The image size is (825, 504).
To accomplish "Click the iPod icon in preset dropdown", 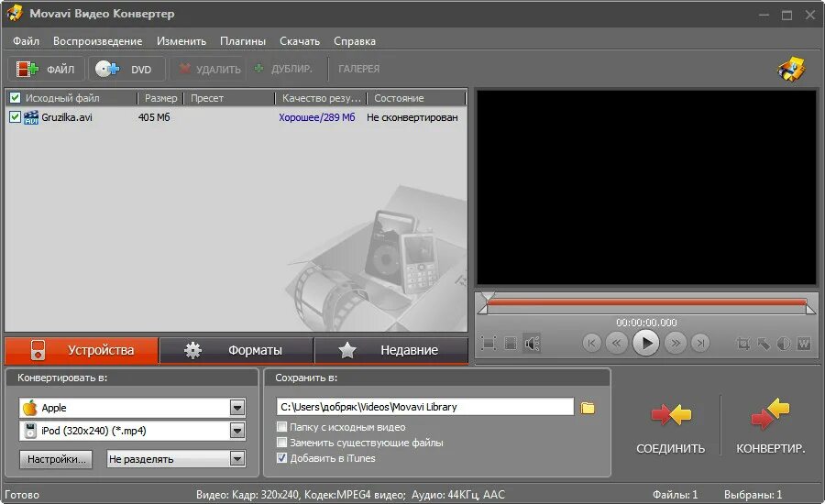I will 30,431.
